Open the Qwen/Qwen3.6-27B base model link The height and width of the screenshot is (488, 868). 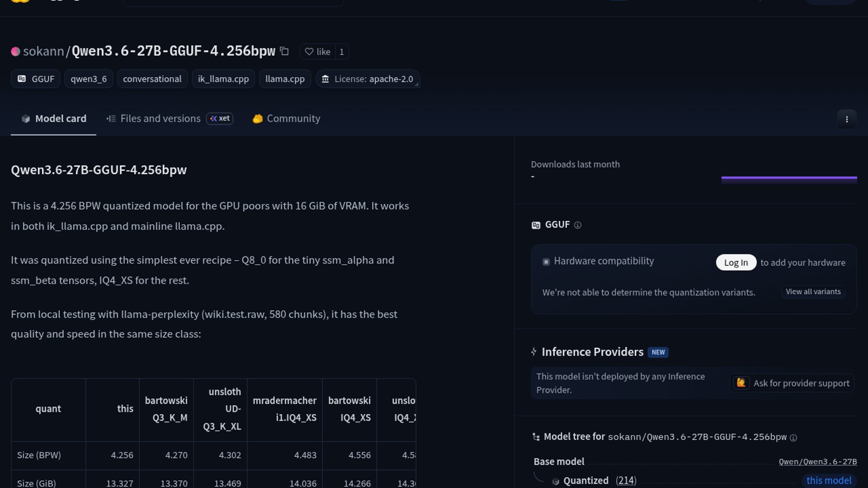(x=817, y=461)
